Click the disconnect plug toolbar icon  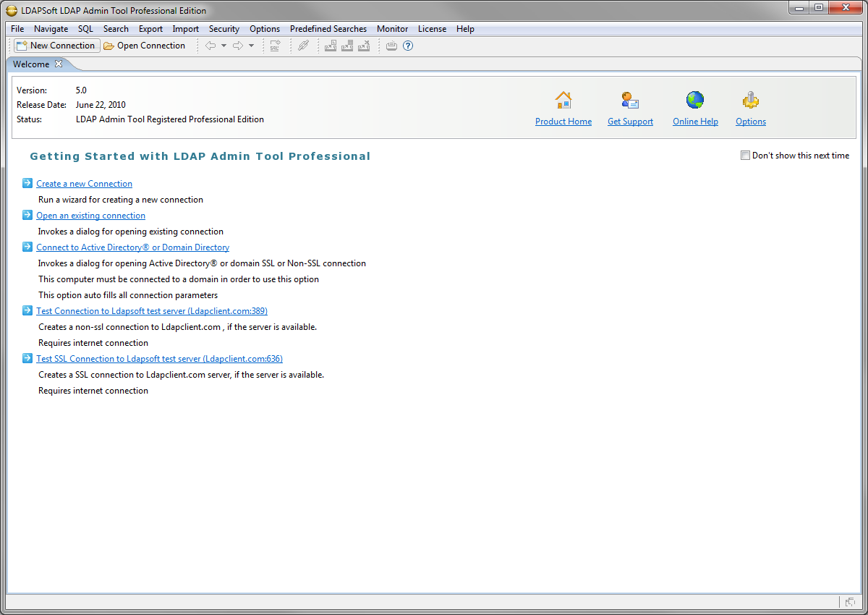304,46
